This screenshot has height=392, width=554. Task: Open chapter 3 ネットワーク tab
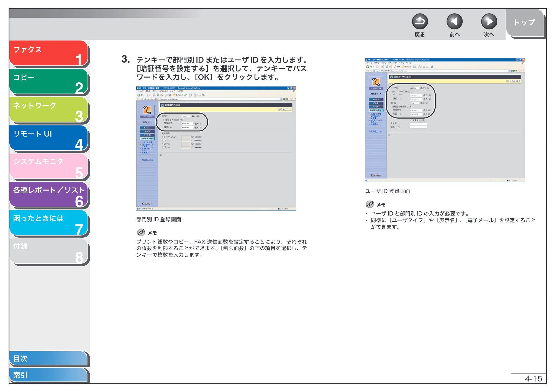(x=49, y=110)
